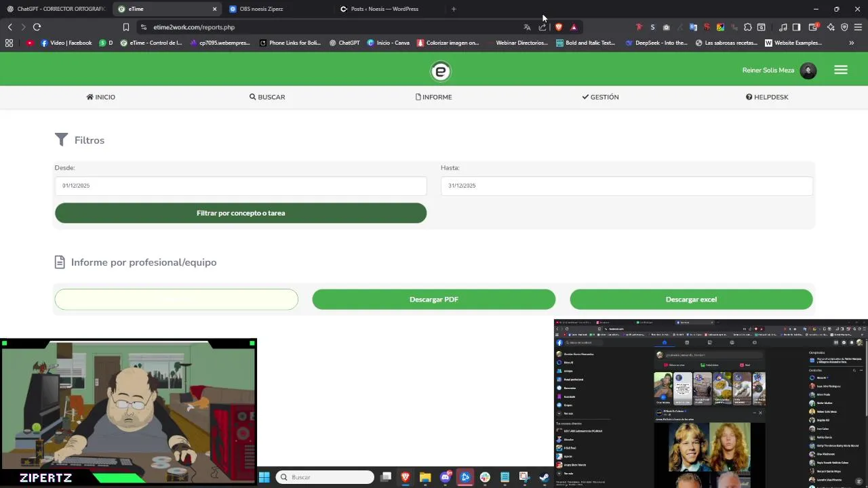868x488 pixels.
Task: Click the eTime logo in green header
Action: pos(440,70)
